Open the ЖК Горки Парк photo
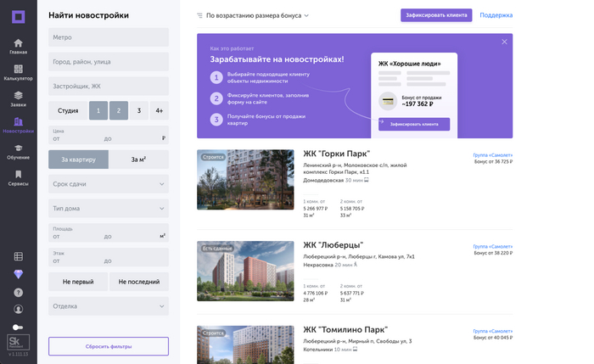 tap(245, 180)
